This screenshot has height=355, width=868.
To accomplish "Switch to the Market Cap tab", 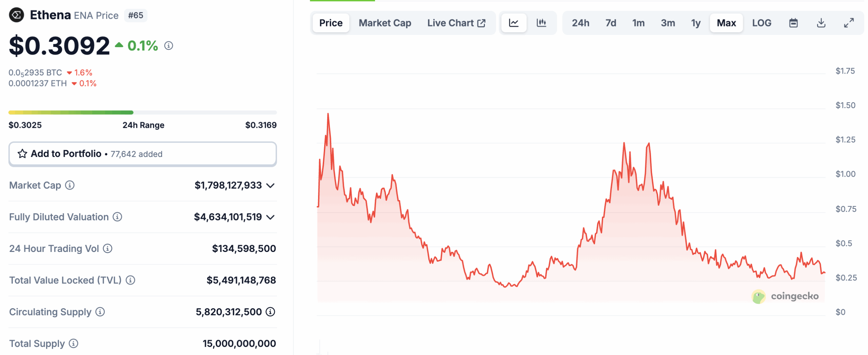I will (385, 23).
